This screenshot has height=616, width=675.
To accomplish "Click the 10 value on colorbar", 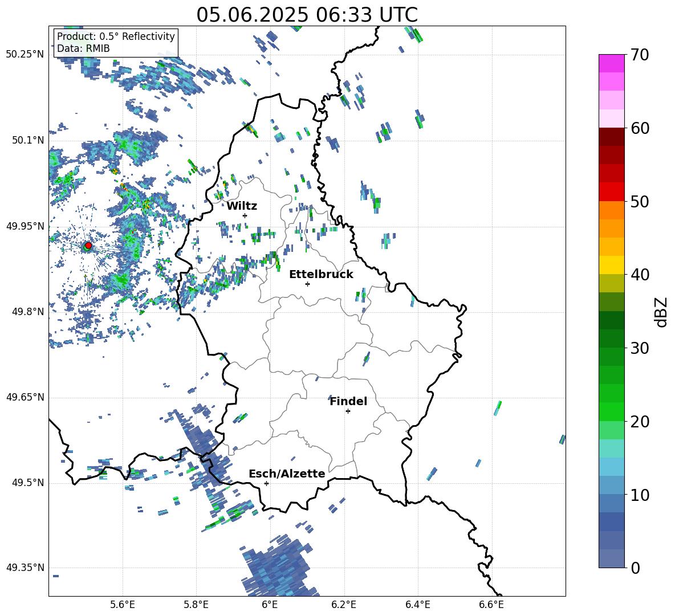I will pos(640,495).
